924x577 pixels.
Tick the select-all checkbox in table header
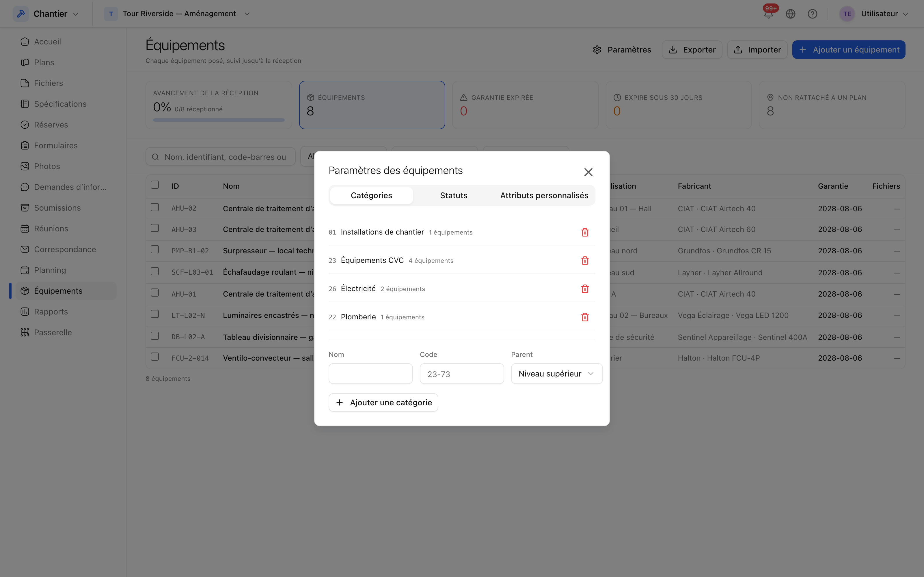[155, 185]
